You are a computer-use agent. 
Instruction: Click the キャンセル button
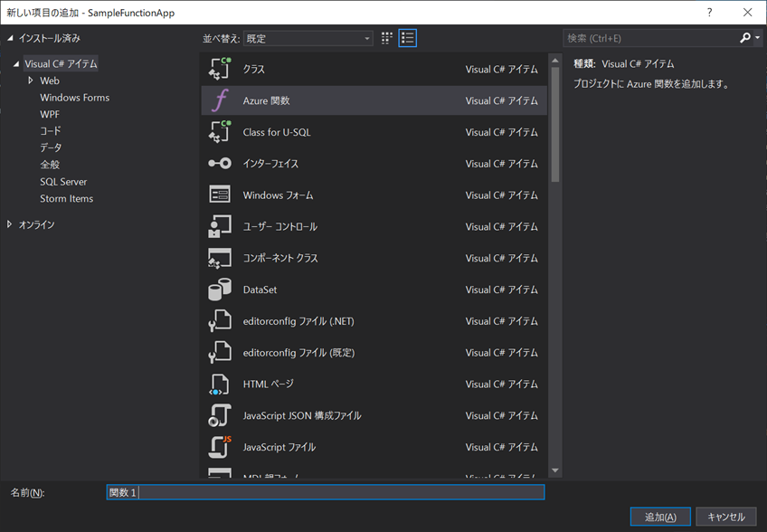point(726,517)
